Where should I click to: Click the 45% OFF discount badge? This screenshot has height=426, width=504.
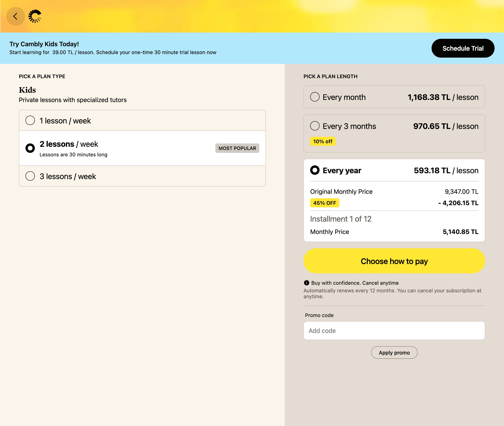[324, 203]
